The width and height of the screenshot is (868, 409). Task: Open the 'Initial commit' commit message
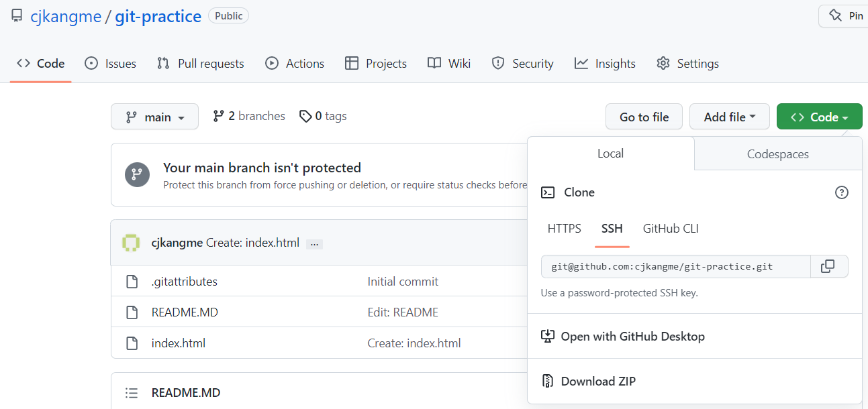[403, 282]
